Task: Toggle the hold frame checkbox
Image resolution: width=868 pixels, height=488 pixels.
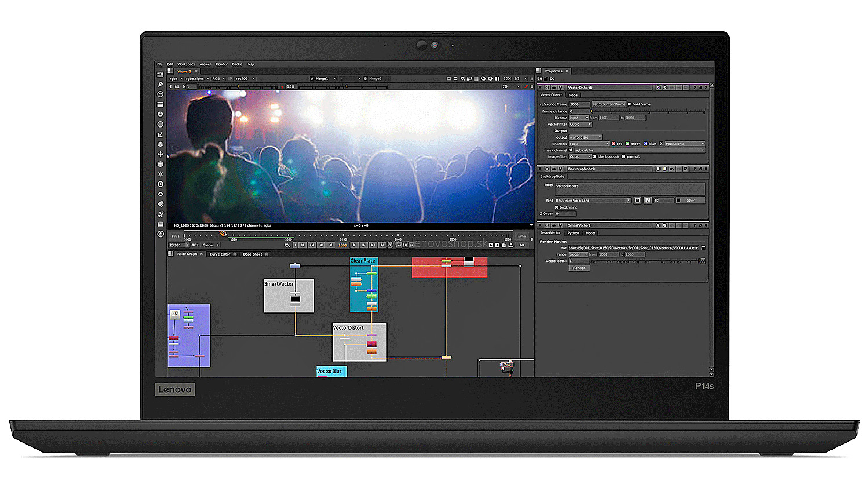Action: 629,104
